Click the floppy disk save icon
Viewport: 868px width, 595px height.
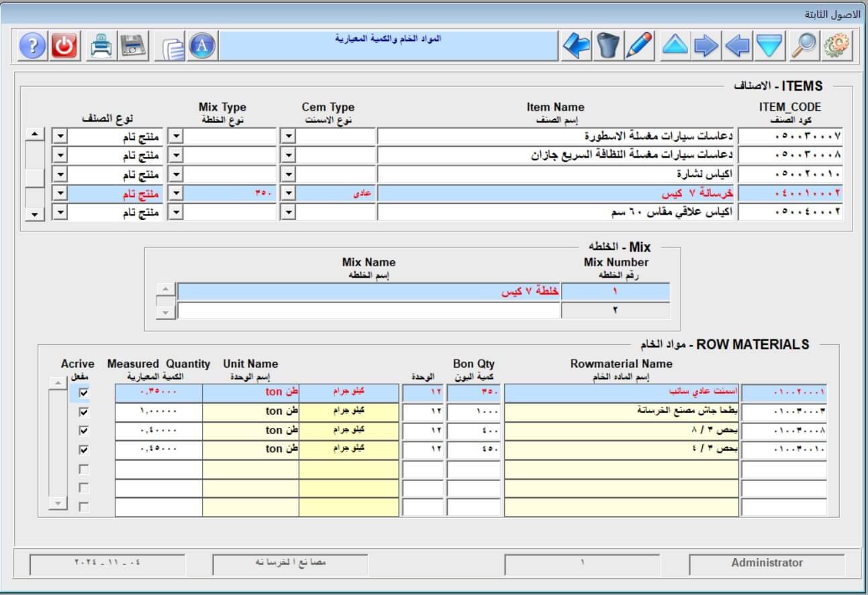tap(134, 46)
